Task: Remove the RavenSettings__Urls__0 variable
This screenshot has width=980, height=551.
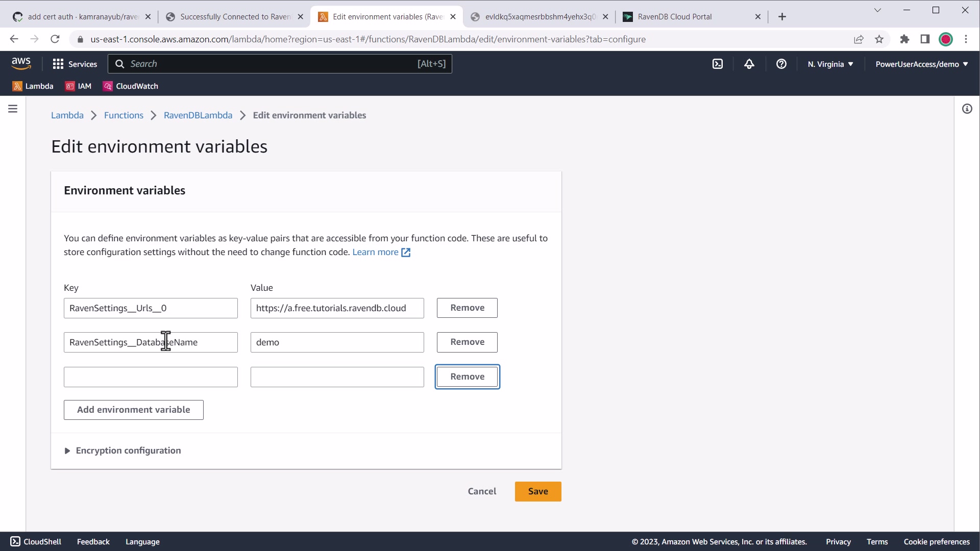Action: point(467,308)
